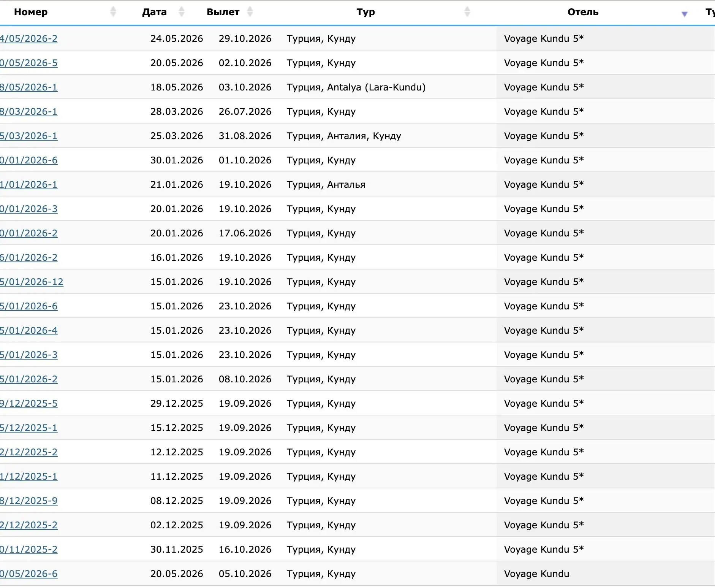Toggle the sort arrows beside Дата header

point(182,12)
